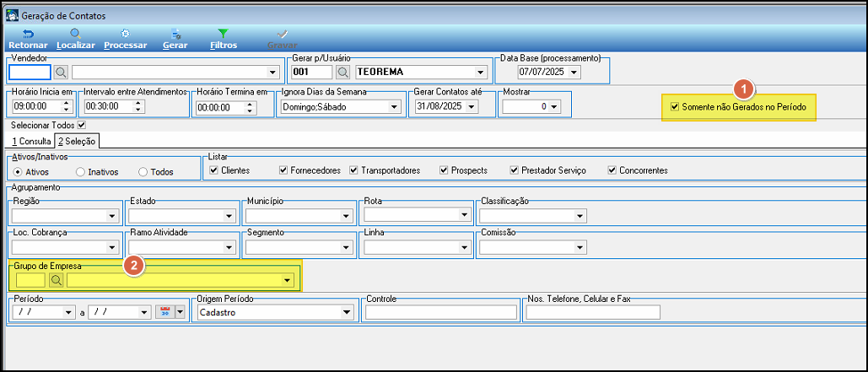Open Filtros funnel toolbar icon
Screen dimensions: 868x372
(224, 34)
